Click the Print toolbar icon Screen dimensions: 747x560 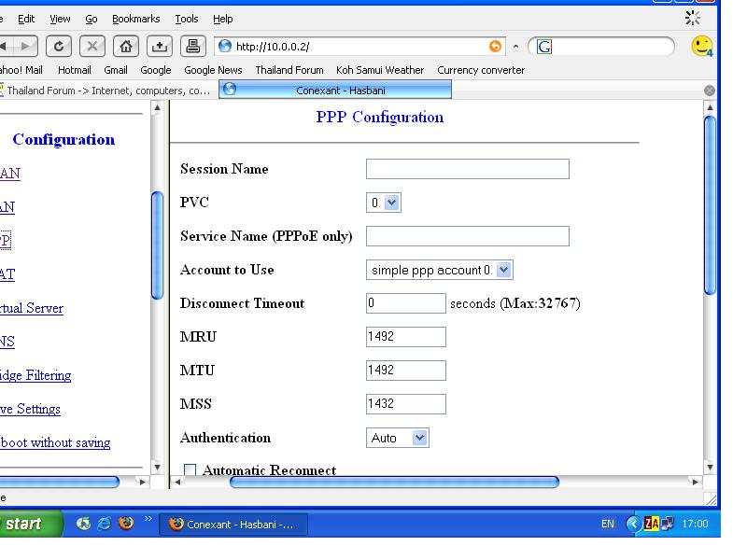click(191, 47)
